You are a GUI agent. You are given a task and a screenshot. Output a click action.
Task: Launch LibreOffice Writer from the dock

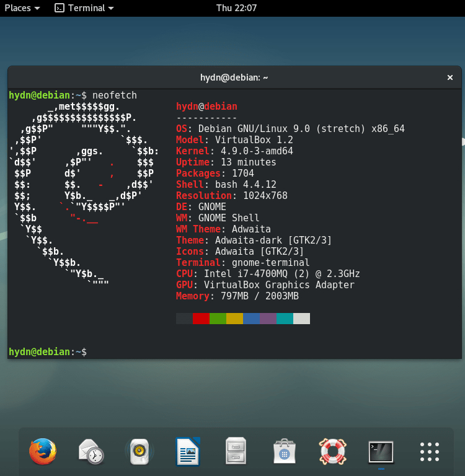188,451
